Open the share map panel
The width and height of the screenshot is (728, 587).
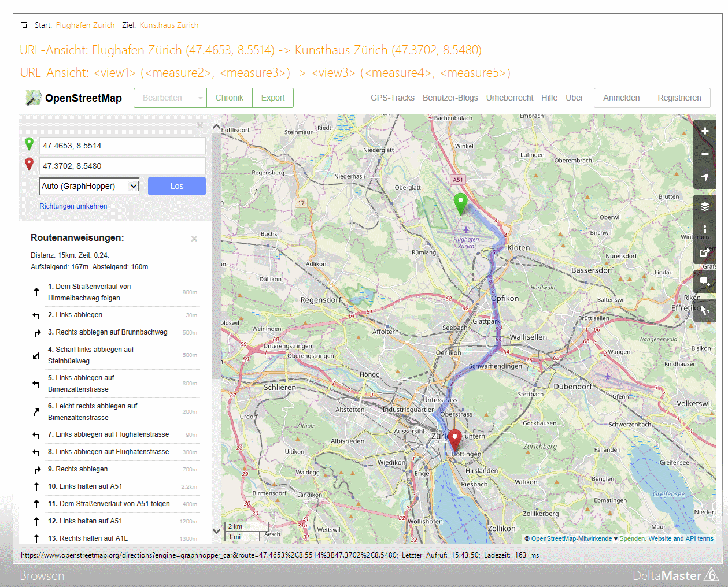pyautogui.click(x=705, y=252)
